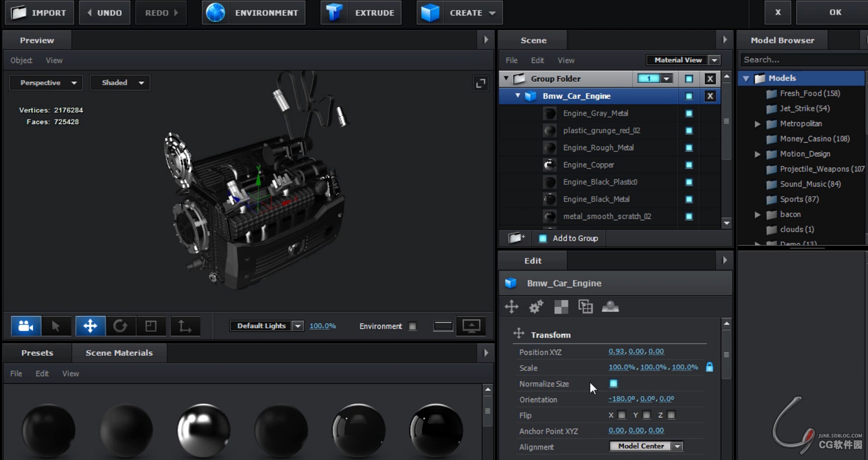Click the monitor display icon
The image size is (868, 460).
click(471, 326)
